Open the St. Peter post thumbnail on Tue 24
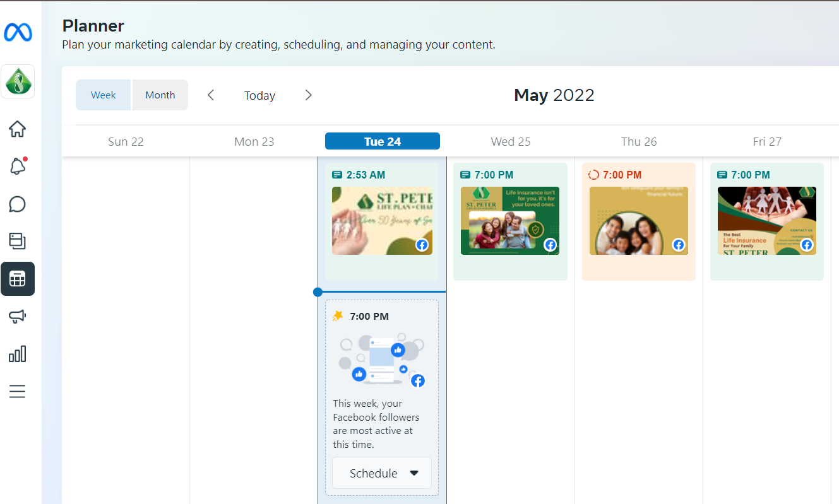Screen dimensions: 839x504 click(x=382, y=221)
